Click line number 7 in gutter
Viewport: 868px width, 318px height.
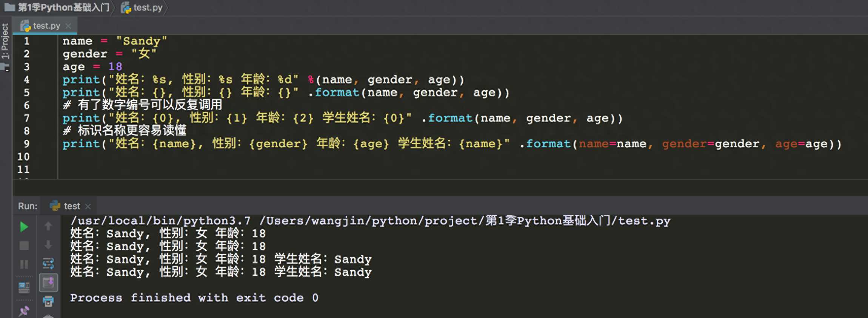pyautogui.click(x=26, y=118)
